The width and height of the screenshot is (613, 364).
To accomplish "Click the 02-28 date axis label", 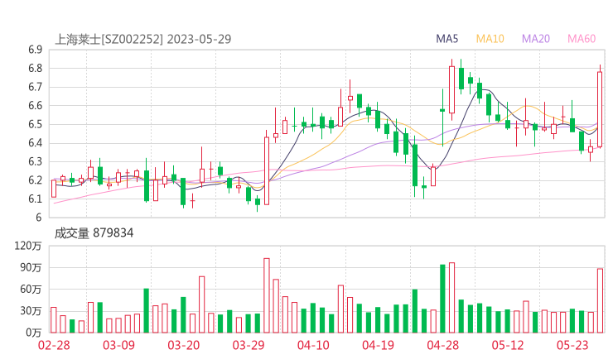I will [x=54, y=345].
